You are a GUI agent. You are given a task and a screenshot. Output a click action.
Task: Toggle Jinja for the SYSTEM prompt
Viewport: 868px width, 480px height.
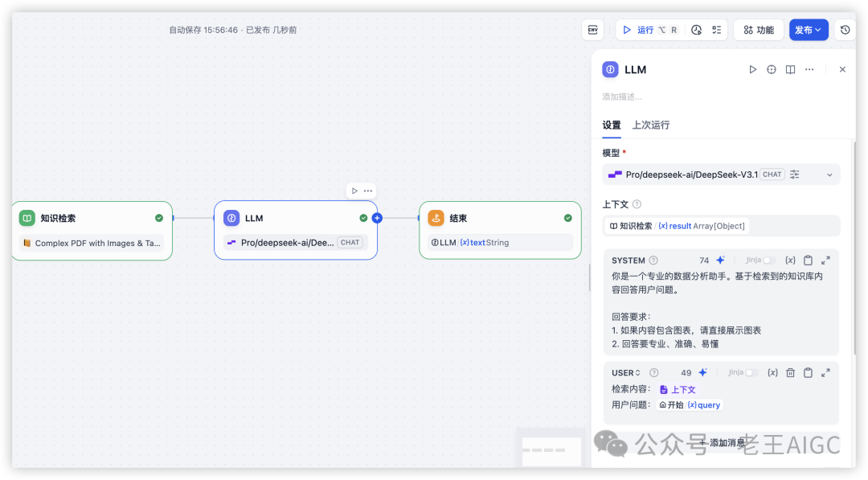tap(768, 261)
